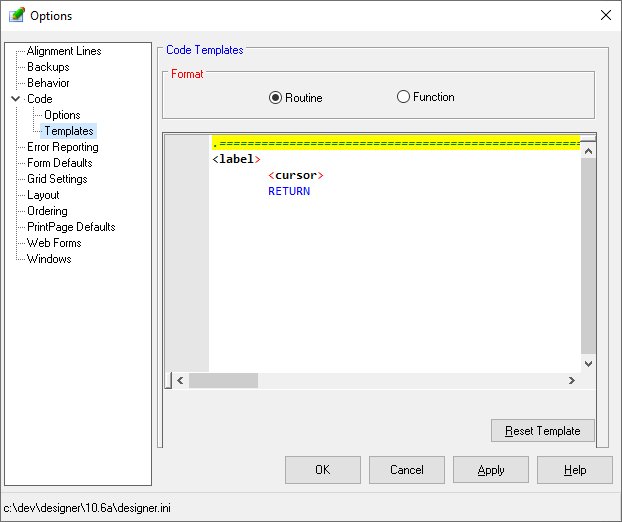
Task: Click the Options dialog title bar icon
Action: pos(16,15)
